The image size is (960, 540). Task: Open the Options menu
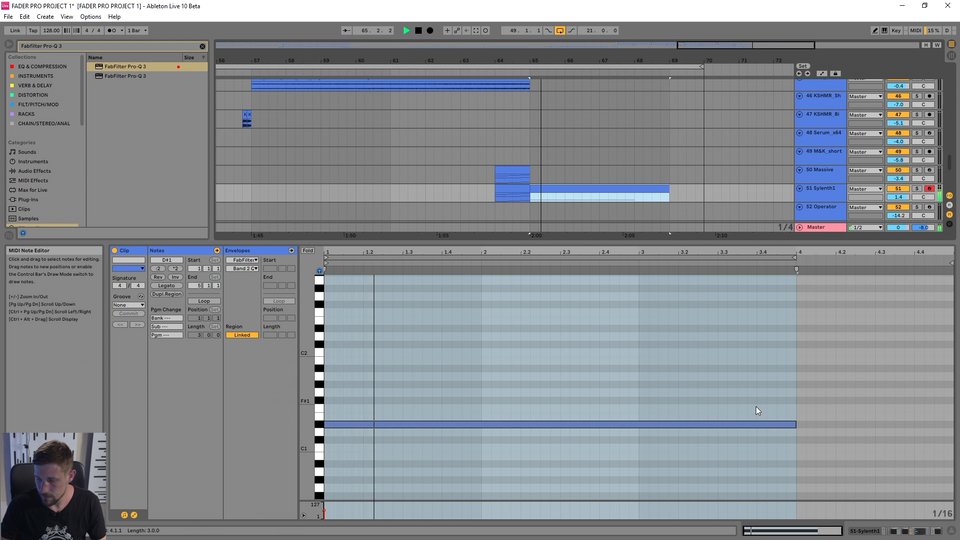point(91,17)
